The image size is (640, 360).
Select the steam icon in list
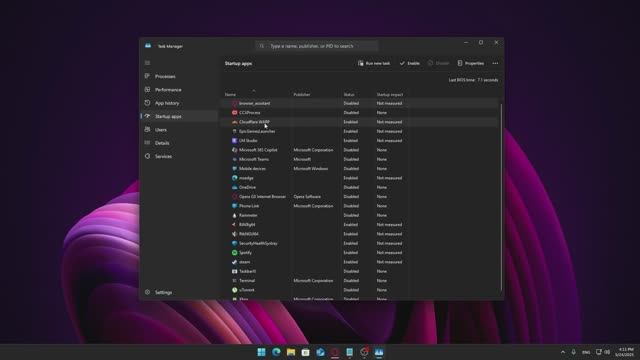tap(234, 262)
